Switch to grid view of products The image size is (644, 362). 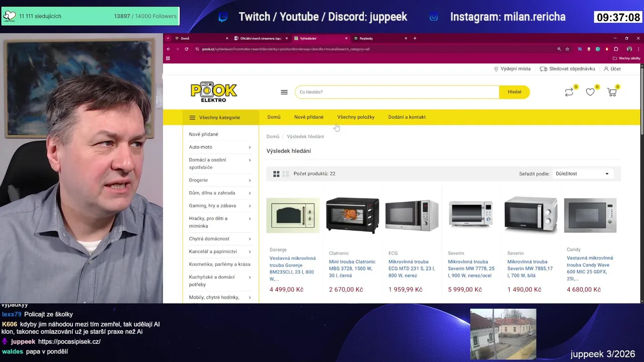276,174
